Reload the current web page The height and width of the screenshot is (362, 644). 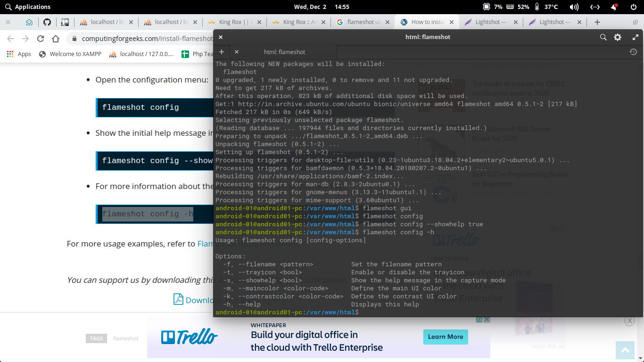(41, 39)
